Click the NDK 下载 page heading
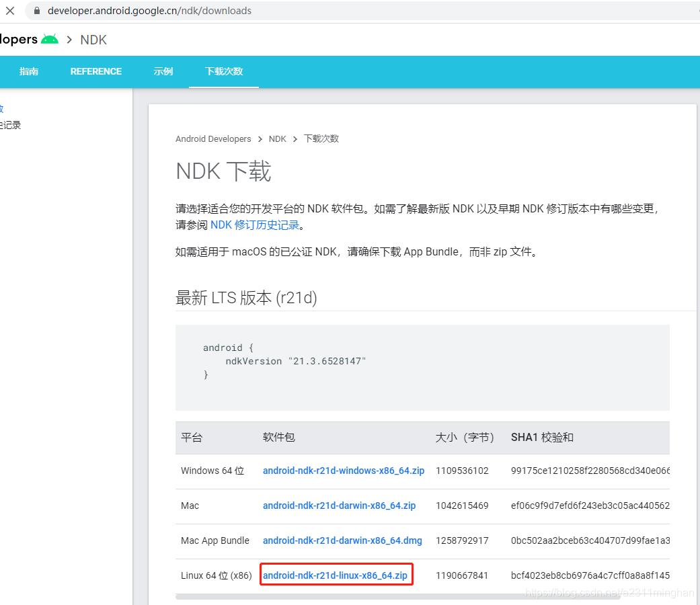Image resolution: width=700 pixels, height=605 pixels. point(224,171)
